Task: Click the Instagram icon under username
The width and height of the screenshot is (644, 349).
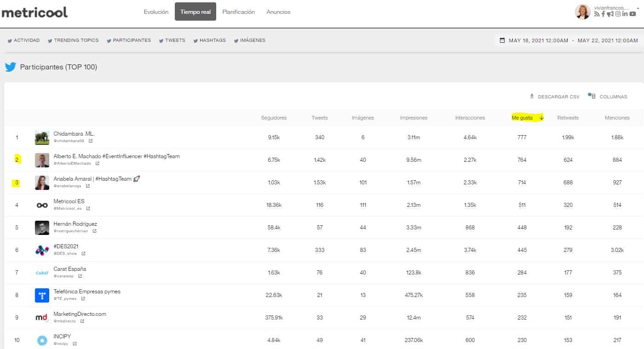Action: click(618, 14)
